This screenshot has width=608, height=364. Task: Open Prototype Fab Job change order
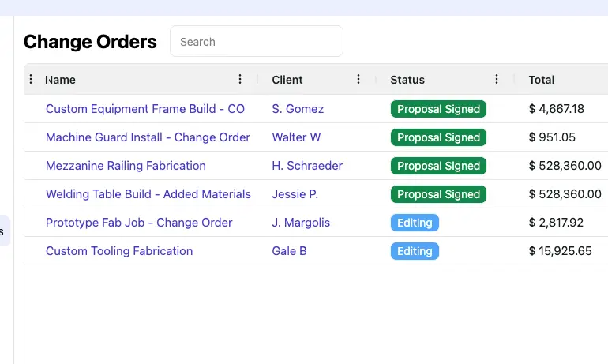tap(139, 223)
